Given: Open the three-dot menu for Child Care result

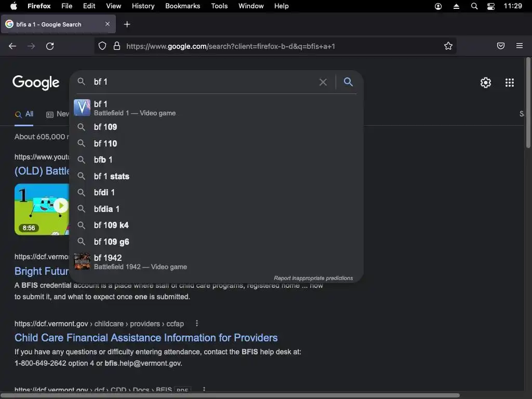Looking at the screenshot, I should click(197, 323).
